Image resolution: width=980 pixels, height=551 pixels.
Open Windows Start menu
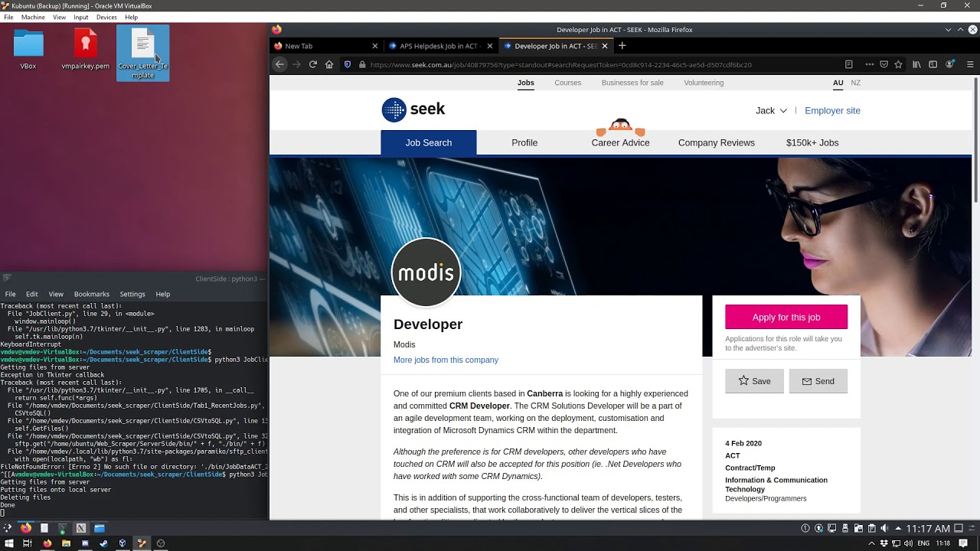pos(8,543)
